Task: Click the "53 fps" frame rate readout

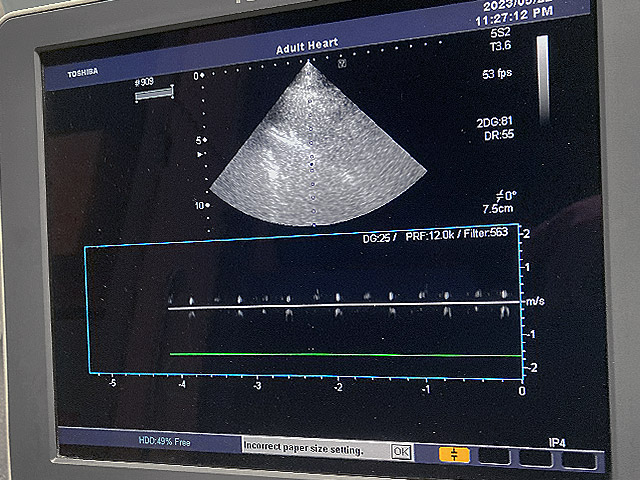Action: 497,74
